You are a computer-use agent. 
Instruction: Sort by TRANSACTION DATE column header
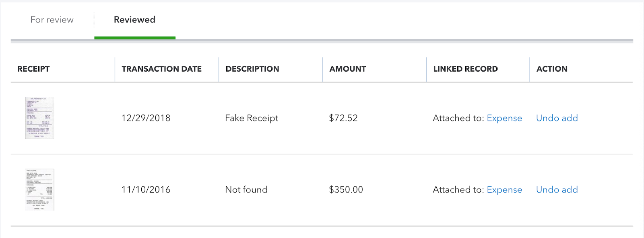[161, 69]
